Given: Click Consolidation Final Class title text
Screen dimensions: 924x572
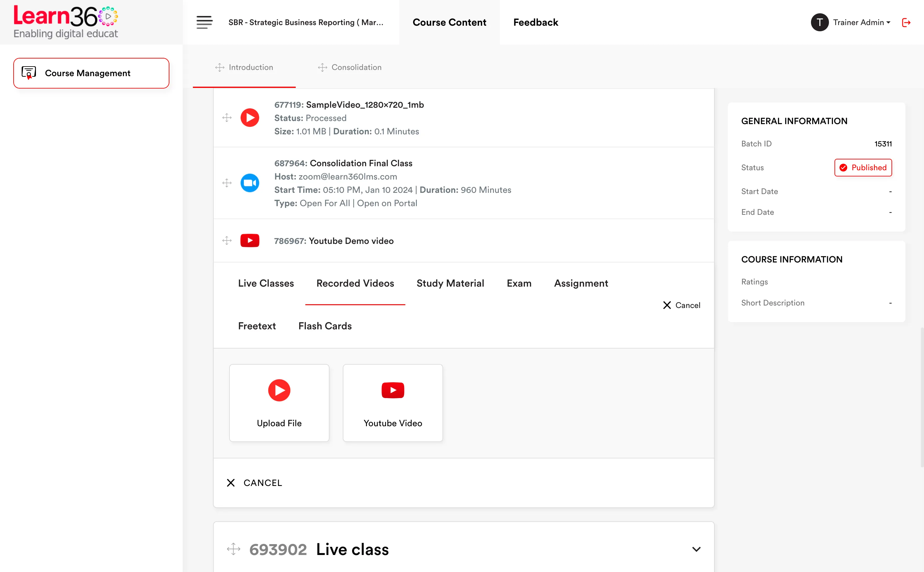Looking at the screenshot, I should pyautogui.click(x=361, y=163).
